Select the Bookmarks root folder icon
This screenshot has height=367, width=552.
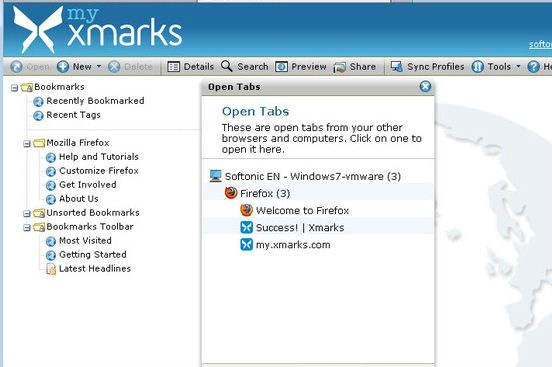coord(27,87)
